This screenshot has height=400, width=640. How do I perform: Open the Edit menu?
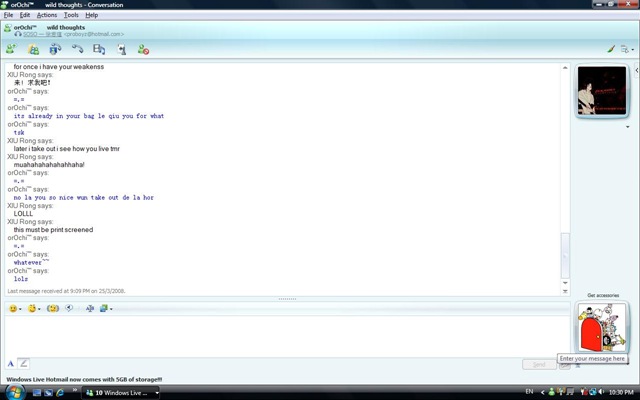24,15
